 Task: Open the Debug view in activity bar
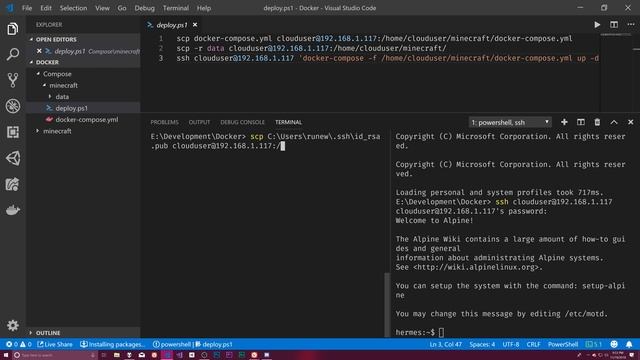[13, 106]
